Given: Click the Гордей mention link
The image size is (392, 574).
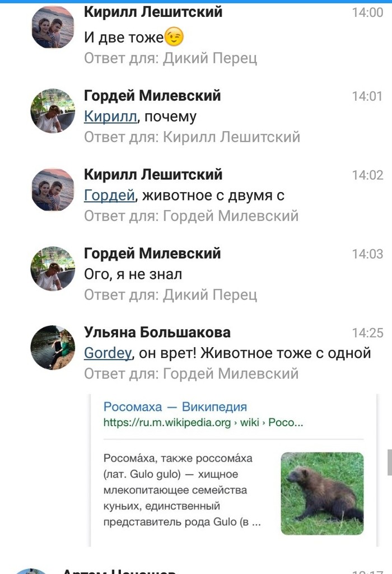Looking at the screenshot, I should pos(109,195).
